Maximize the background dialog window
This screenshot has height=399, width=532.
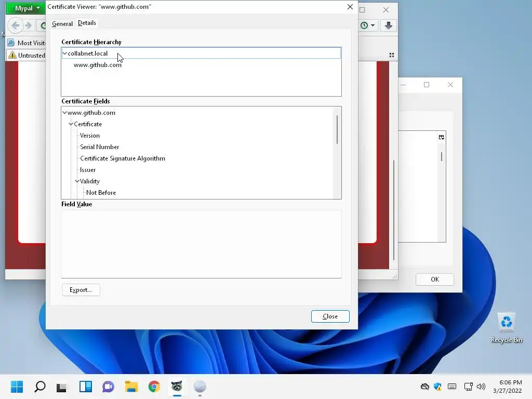[427, 85]
